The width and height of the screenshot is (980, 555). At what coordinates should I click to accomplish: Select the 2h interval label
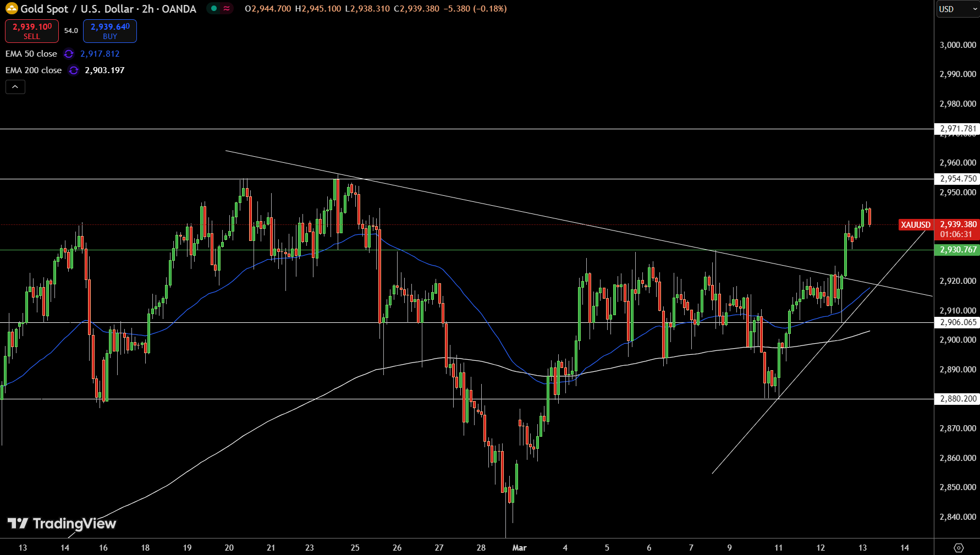point(148,9)
